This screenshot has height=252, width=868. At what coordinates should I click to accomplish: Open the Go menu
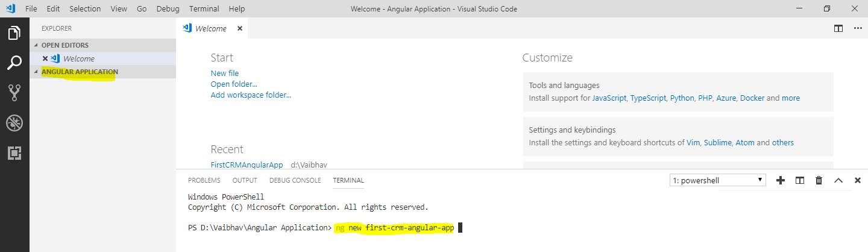[142, 9]
